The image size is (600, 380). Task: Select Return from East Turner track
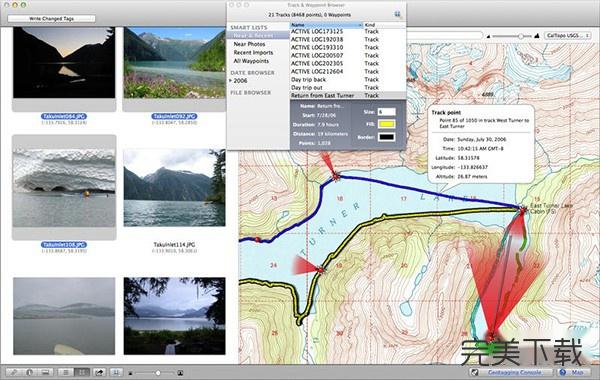(347, 95)
